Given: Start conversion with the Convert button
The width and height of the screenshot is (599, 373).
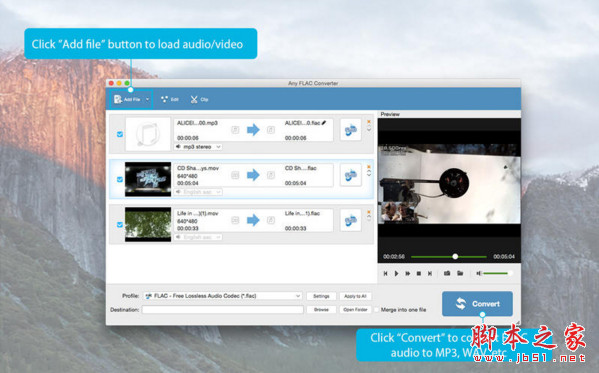Looking at the screenshot, I should coord(477,304).
